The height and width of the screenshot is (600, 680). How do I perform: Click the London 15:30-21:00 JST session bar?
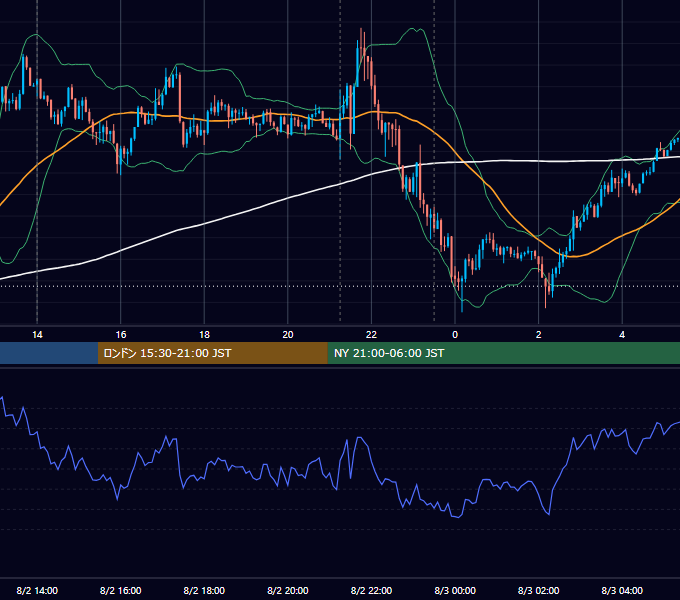(x=212, y=353)
